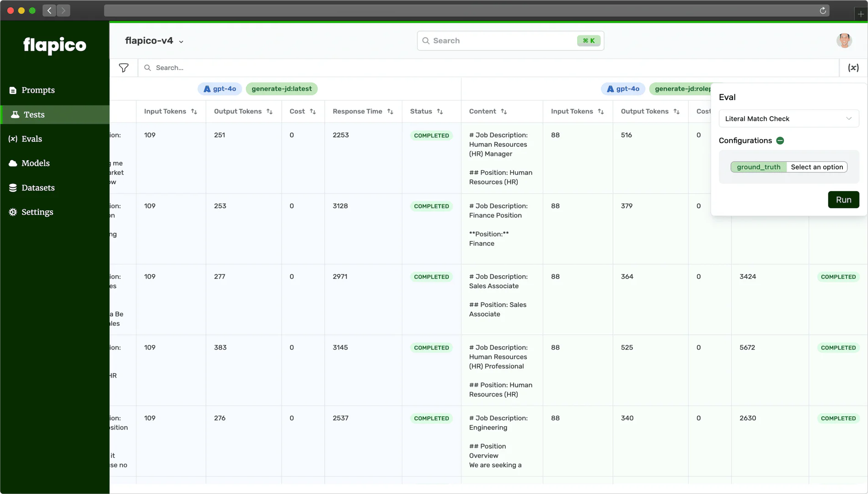Image resolution: width=868 pixels, height=494 pixels.
Task: Select the Prompts icon in the sidebar
Action: (x=12, y=90)
